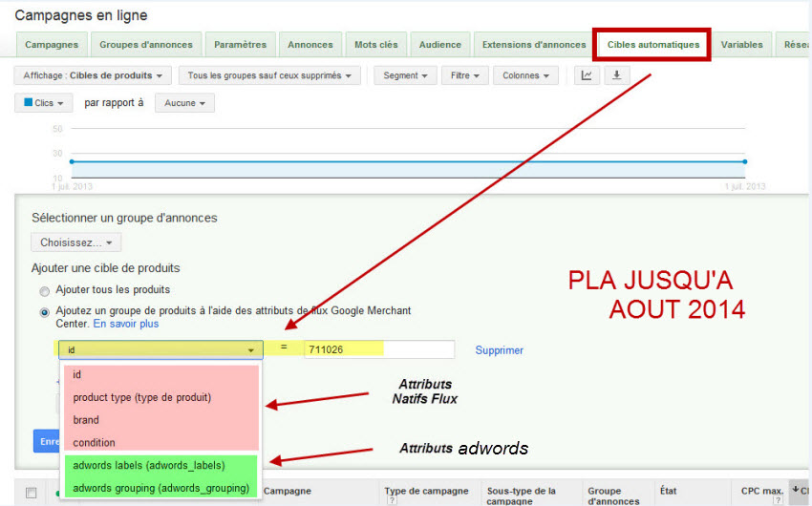
Task: Switch to the Annonces tab
Action: coord(310,45)
